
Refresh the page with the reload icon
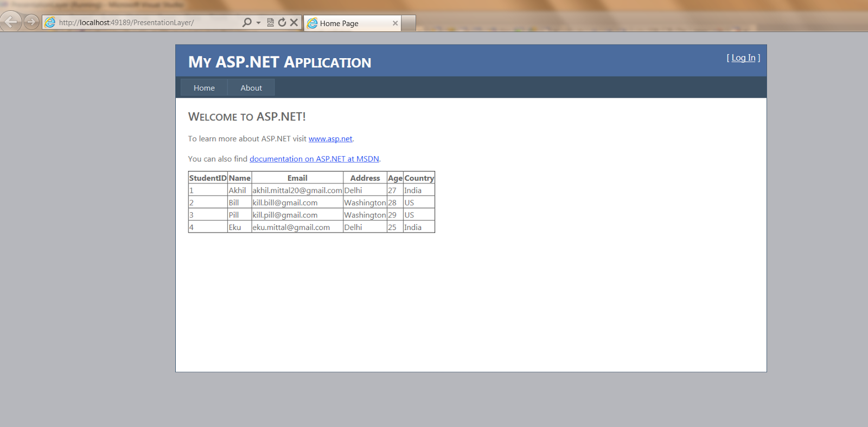(282, 22)
